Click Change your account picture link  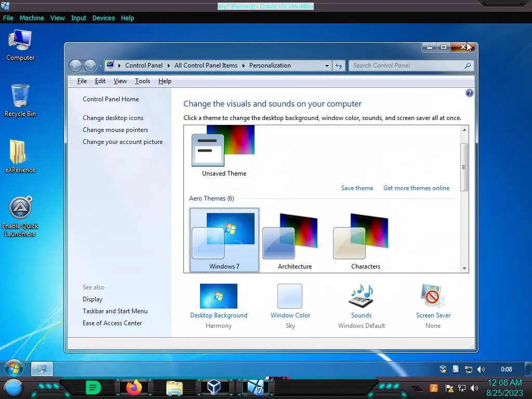123,142
